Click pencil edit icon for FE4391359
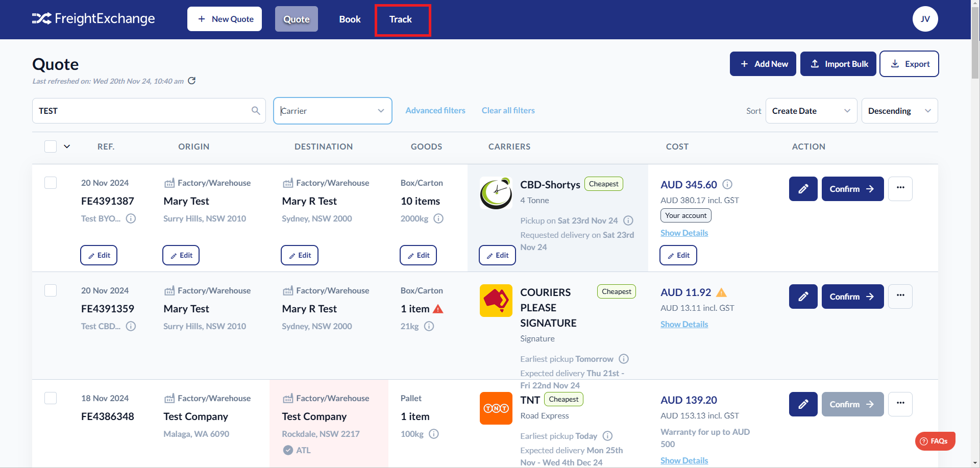Image resolution: width=980 pixels, height=468 pixels. 803,297
